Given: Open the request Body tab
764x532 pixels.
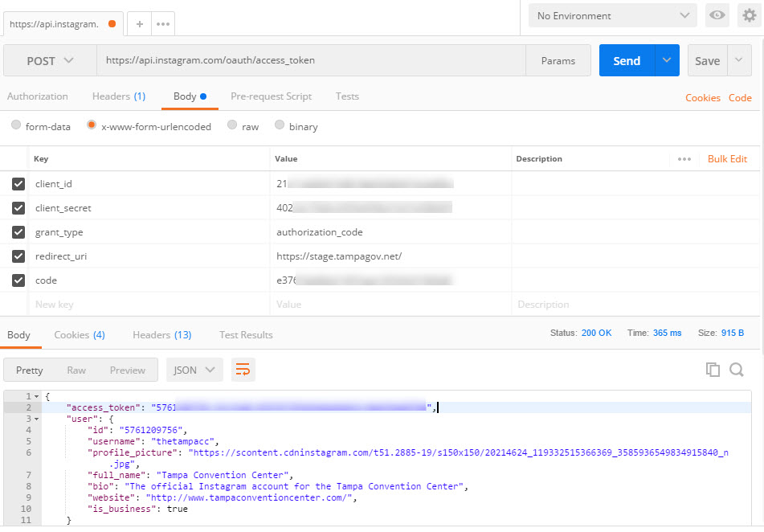Looking at the screenshot, I should click(190, 96).
